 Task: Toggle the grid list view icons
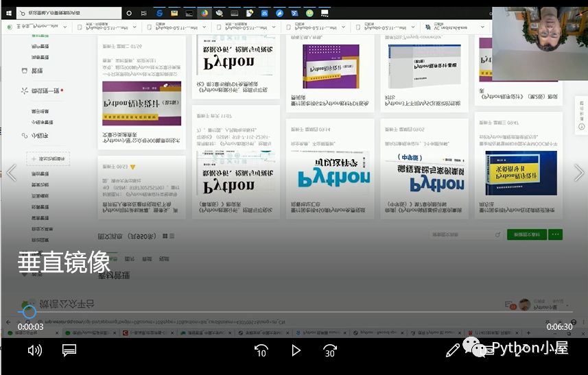click(168, 236)
